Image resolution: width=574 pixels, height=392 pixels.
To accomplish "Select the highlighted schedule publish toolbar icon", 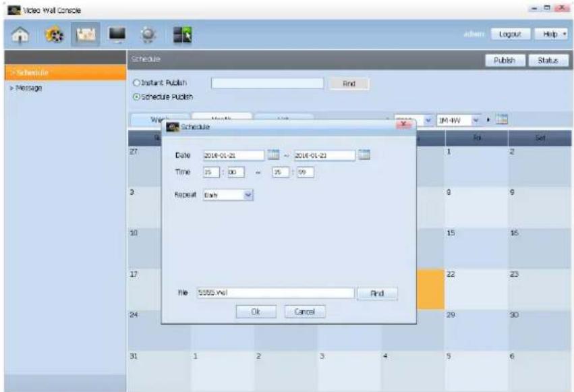I will pos(85,34).
